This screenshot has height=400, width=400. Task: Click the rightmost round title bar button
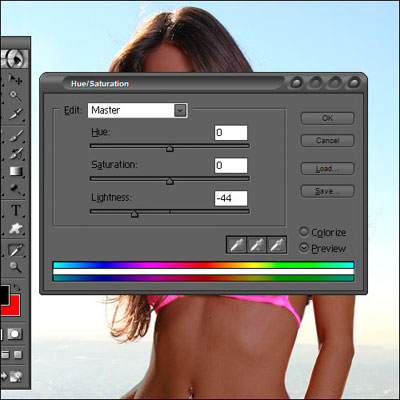pos(354,82)
